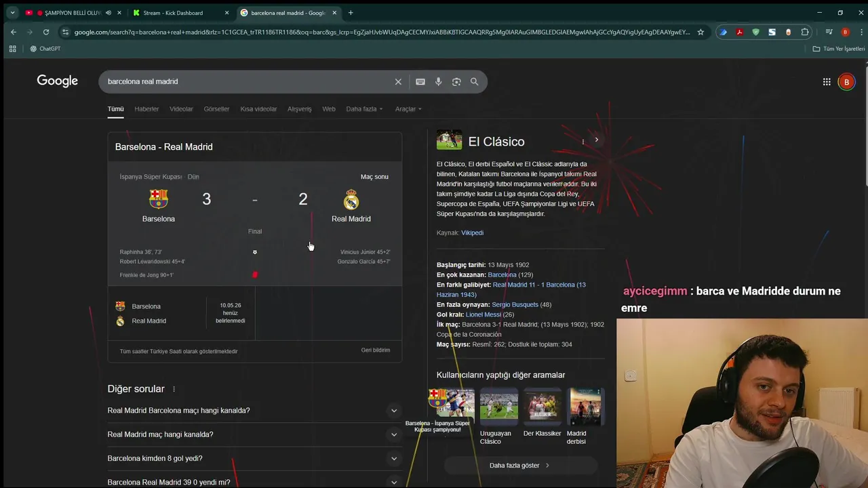The image size is (868, 488).
Task: Open the ChatGPT bookmark
Action: coord(45,49)
